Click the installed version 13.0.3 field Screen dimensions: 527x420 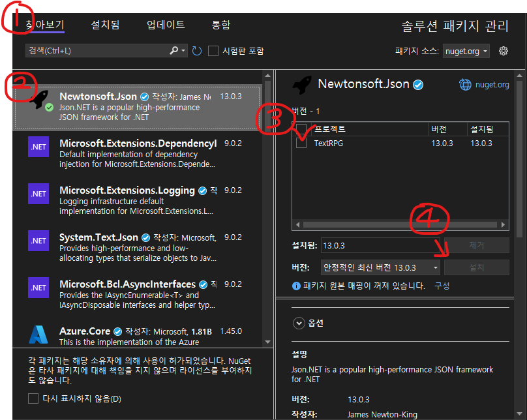380,246
